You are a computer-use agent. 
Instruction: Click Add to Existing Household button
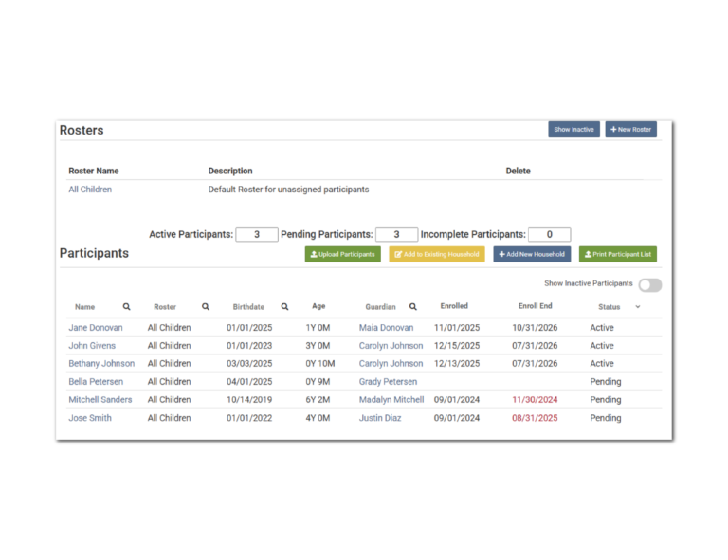437,255
